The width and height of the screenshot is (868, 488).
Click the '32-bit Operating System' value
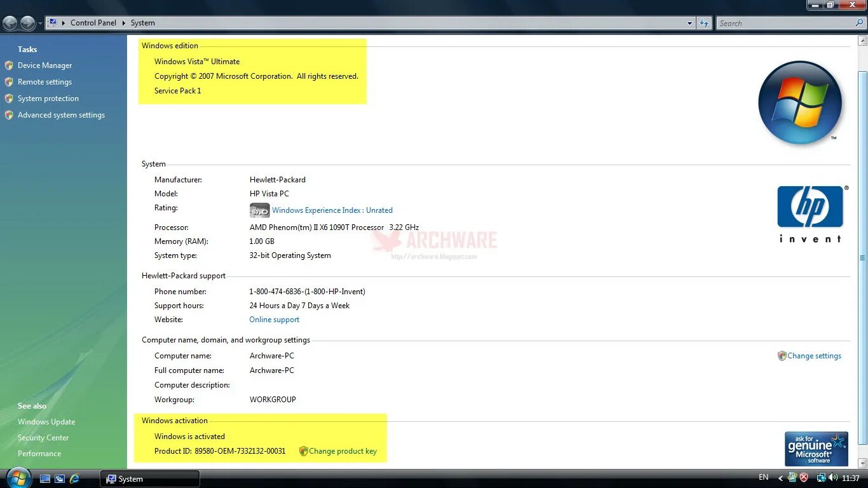click(290, 255)
